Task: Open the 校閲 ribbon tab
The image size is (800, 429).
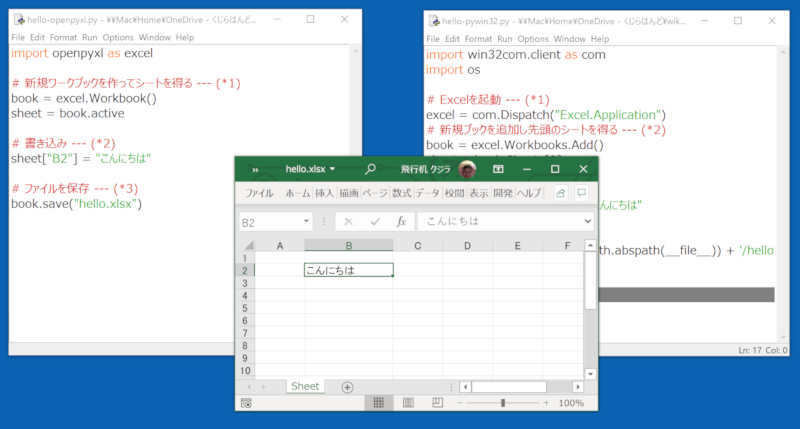Action: point(454,193)
